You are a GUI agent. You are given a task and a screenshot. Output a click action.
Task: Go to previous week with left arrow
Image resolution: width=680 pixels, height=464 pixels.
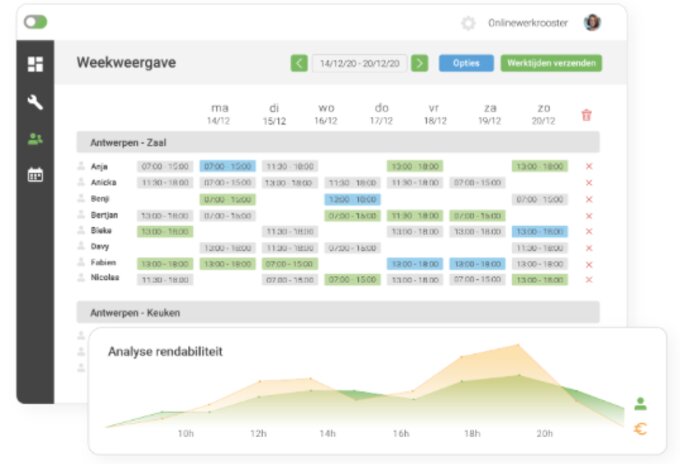click(299, 63)
